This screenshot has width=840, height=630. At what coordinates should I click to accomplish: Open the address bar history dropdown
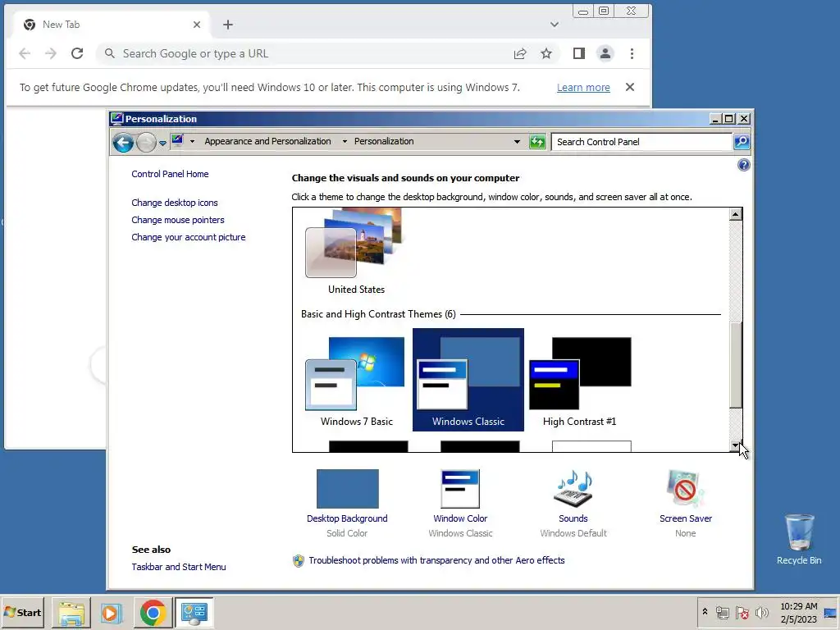coord(517,142)
